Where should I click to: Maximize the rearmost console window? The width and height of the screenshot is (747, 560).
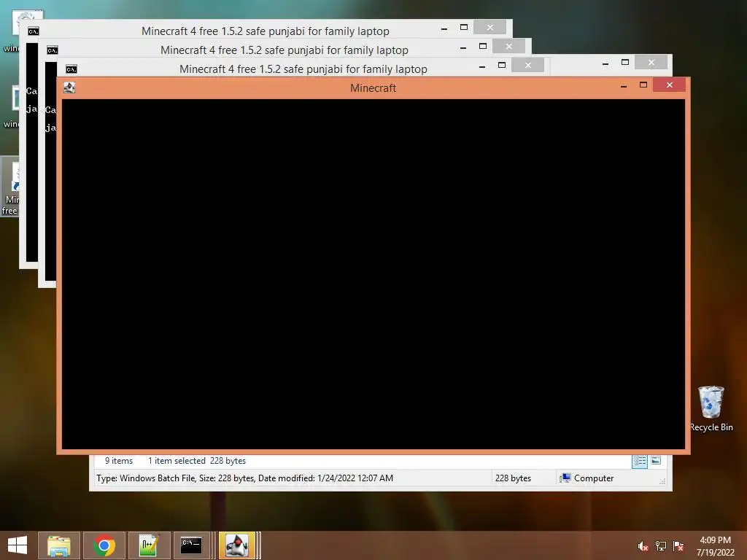463,28
